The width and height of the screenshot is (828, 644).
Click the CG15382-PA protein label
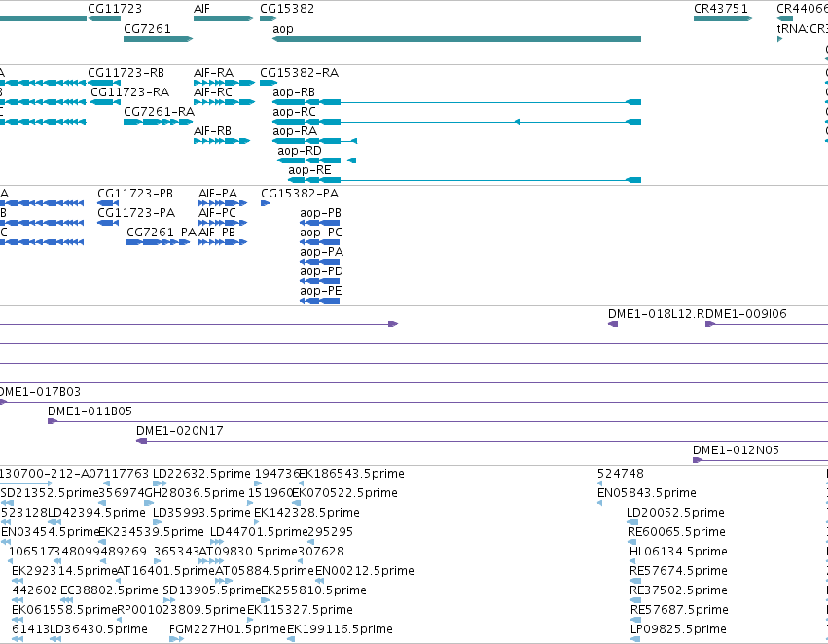tap(300, 194)
